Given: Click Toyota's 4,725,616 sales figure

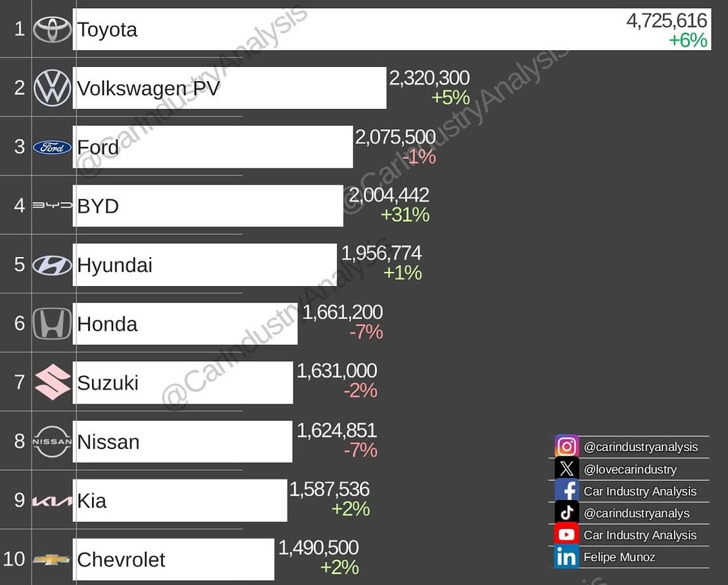Looking at the screenshot, I should (x=666, y=21).
